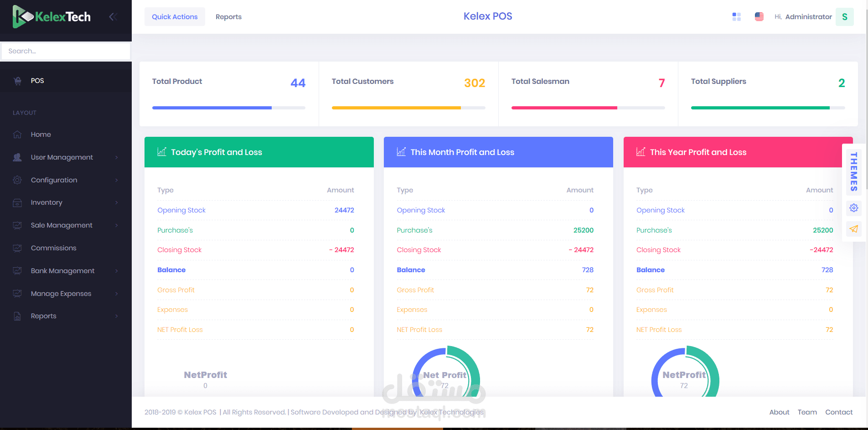This screenshot has width=868, height=430.
Task: Click the Kelex POS title
Action: tap(488, 16)
